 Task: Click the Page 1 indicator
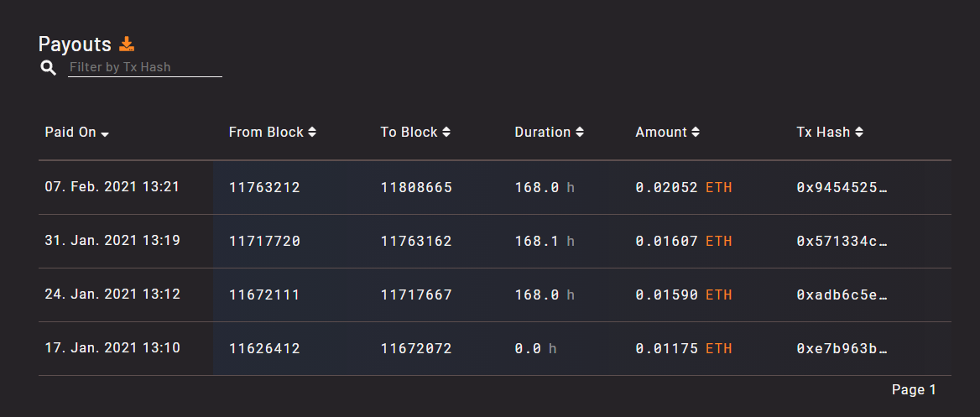tap(914, 390)
